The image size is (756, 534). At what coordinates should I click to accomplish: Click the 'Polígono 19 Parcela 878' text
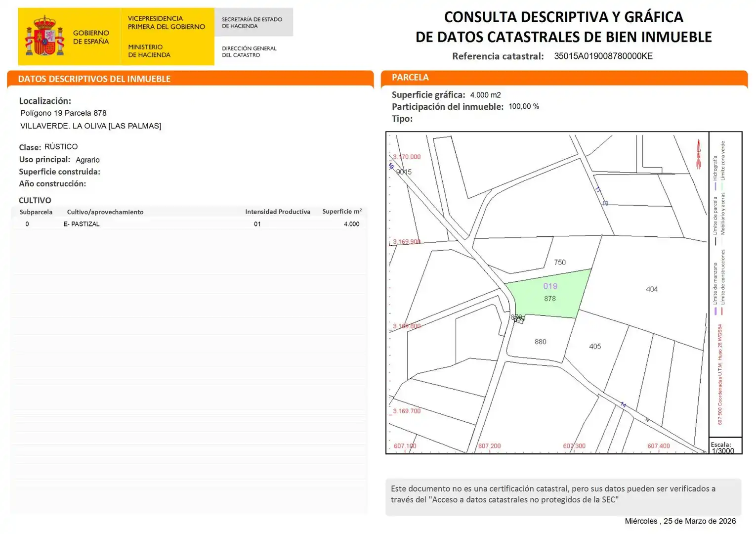(63, 113)
